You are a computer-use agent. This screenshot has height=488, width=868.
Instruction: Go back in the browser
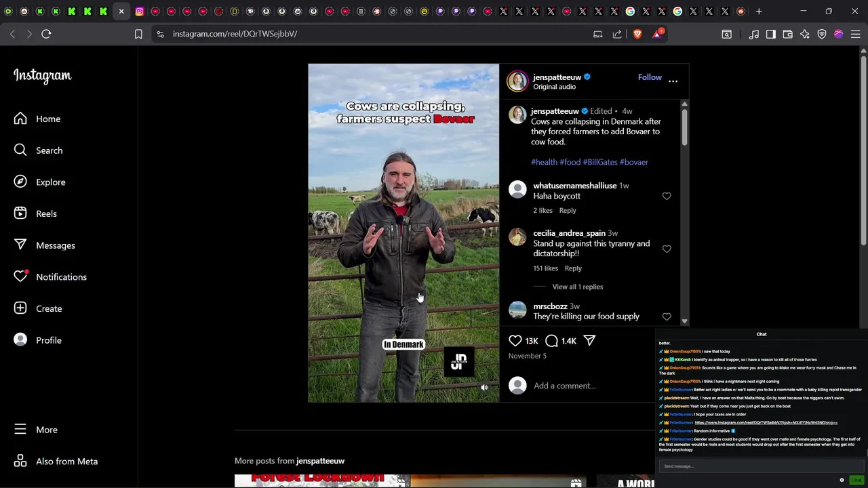tap(12, 34)
